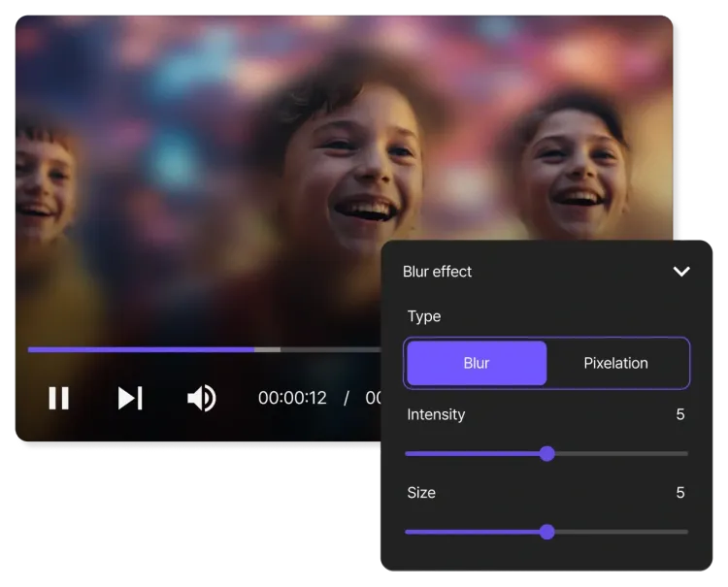Mute audio with the speaker icon

[x=201, y=398]
